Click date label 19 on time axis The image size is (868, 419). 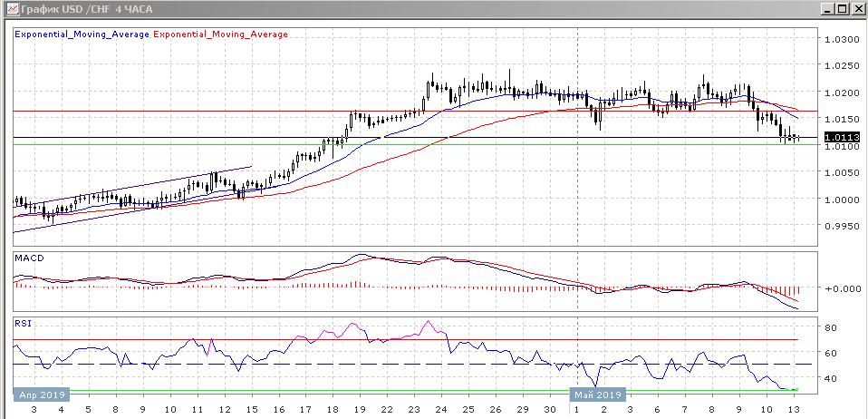tap(359, 410)
